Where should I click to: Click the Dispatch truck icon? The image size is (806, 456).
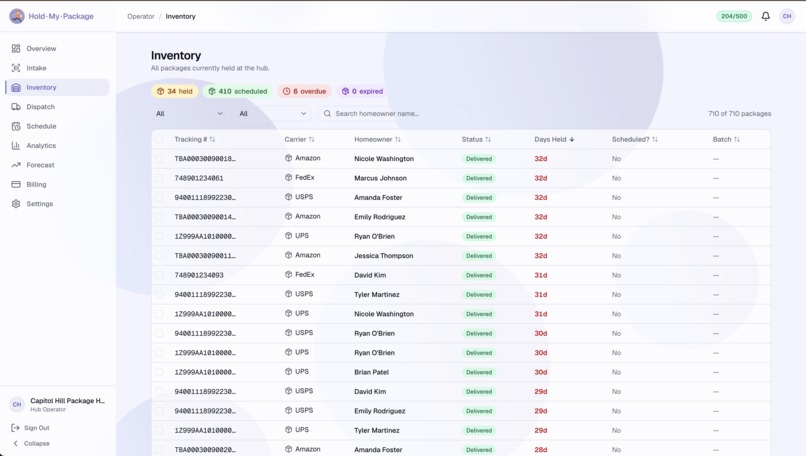[16, 107]
